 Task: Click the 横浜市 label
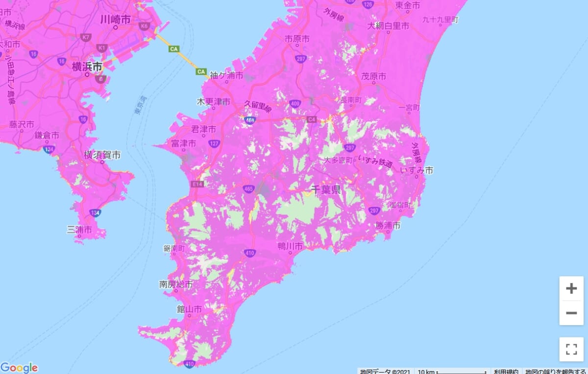[87, 67]
